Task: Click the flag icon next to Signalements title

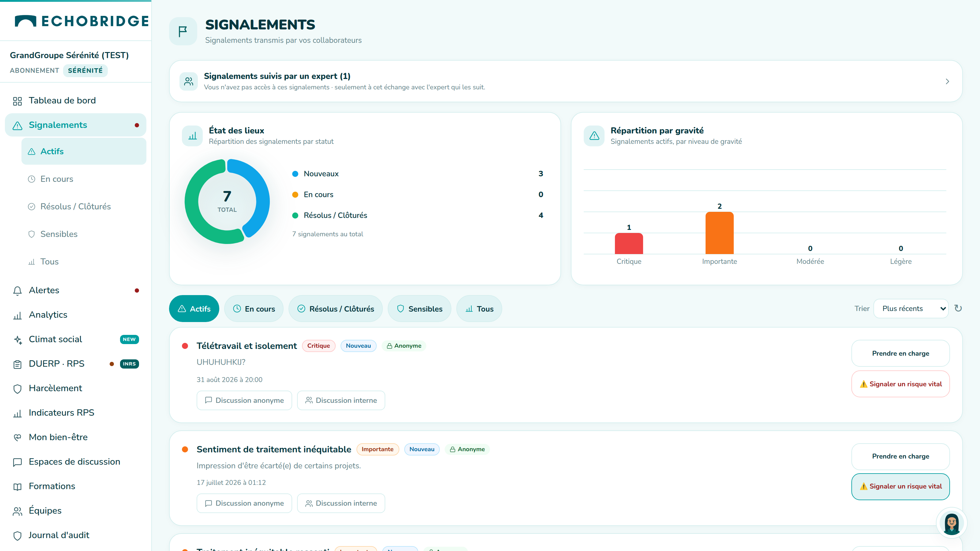Action: 183,31
